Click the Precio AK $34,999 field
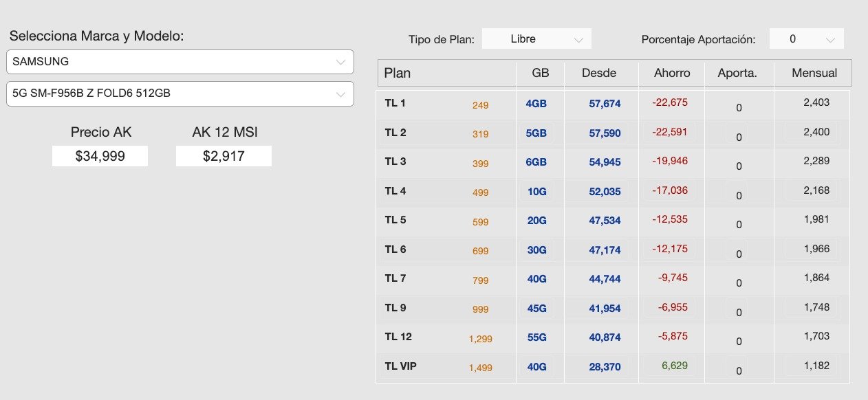The height and width of the screenshot is (400, 868). point(100,156)
